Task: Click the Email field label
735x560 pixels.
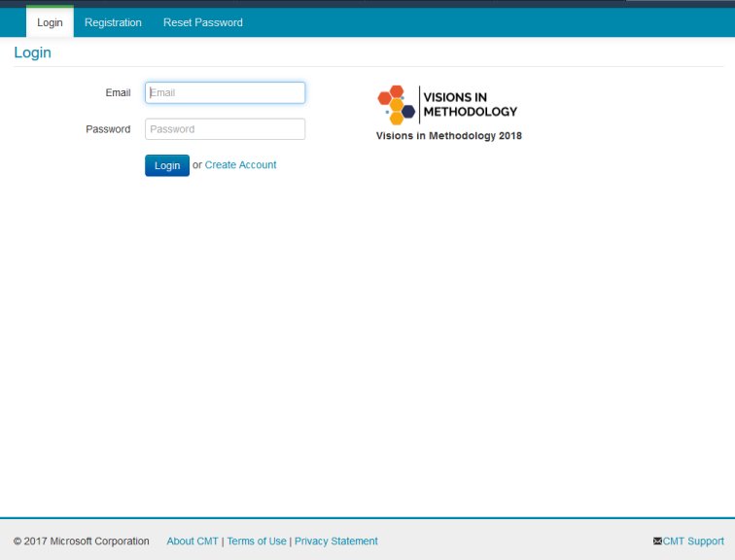Action: click(118, 92)
